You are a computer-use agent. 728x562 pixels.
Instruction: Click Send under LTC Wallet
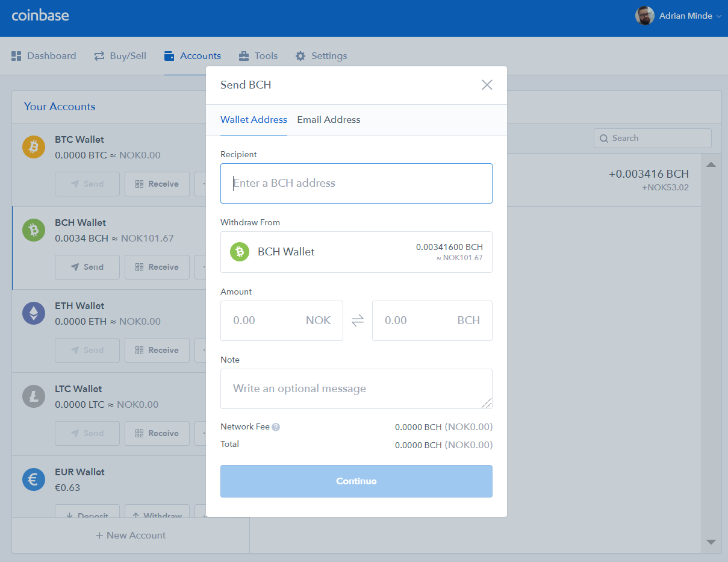pos(87,433)
